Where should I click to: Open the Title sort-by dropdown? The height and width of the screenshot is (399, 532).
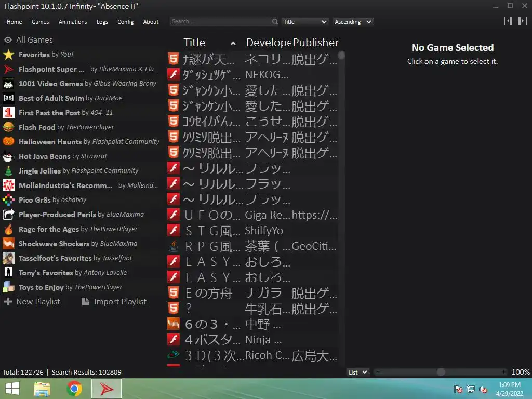tap(304, 22)
